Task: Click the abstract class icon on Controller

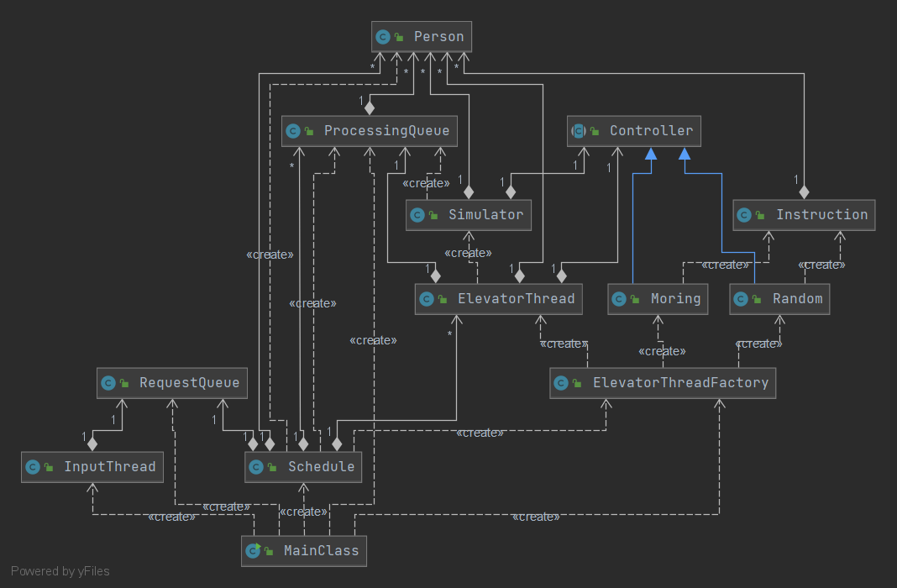Action: click(x=579, y=131)
